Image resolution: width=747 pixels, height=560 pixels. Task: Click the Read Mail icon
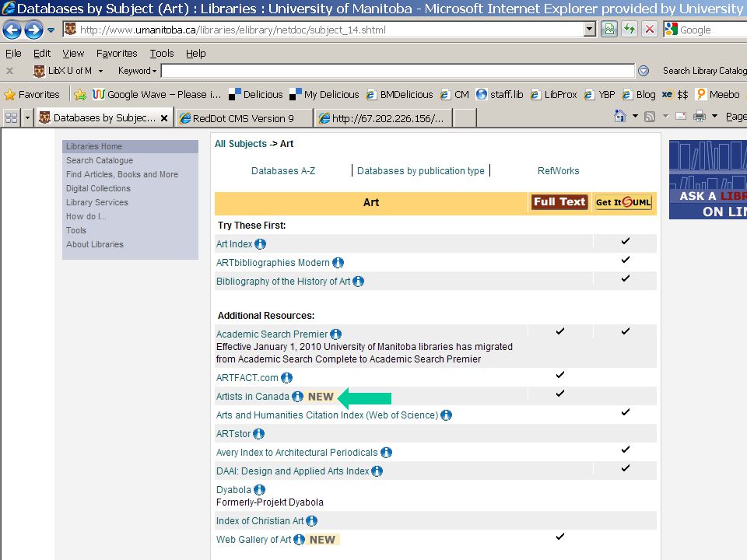point(681,116)
